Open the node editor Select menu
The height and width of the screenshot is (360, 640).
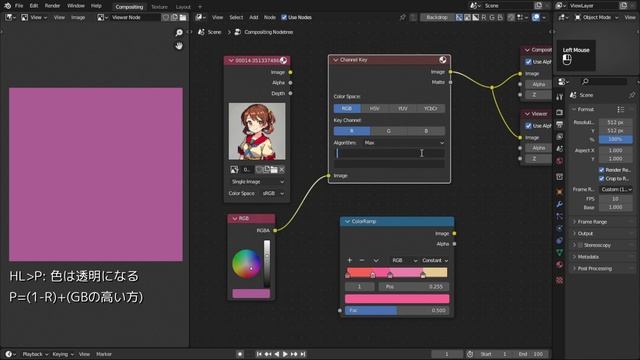tap(236, 18)
